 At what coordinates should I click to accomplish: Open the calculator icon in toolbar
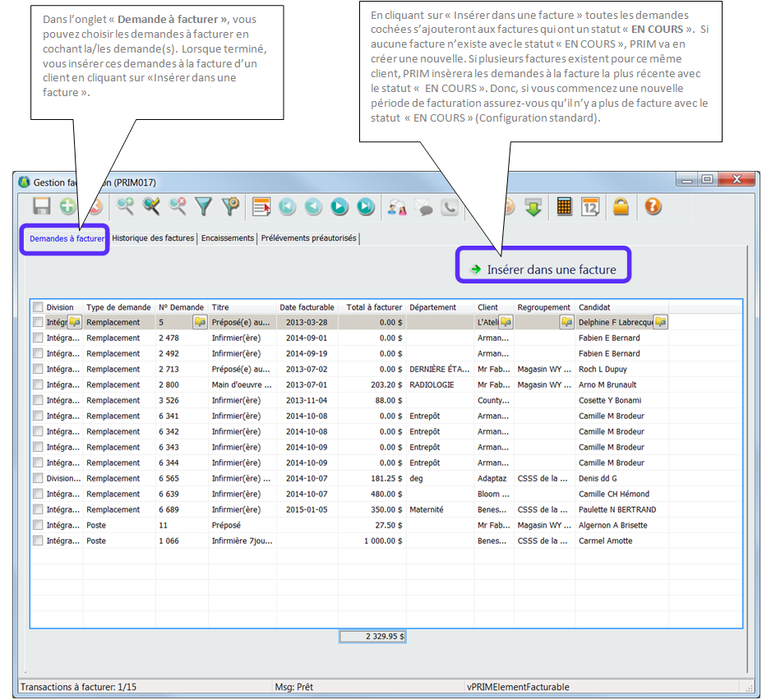(564, 206)
